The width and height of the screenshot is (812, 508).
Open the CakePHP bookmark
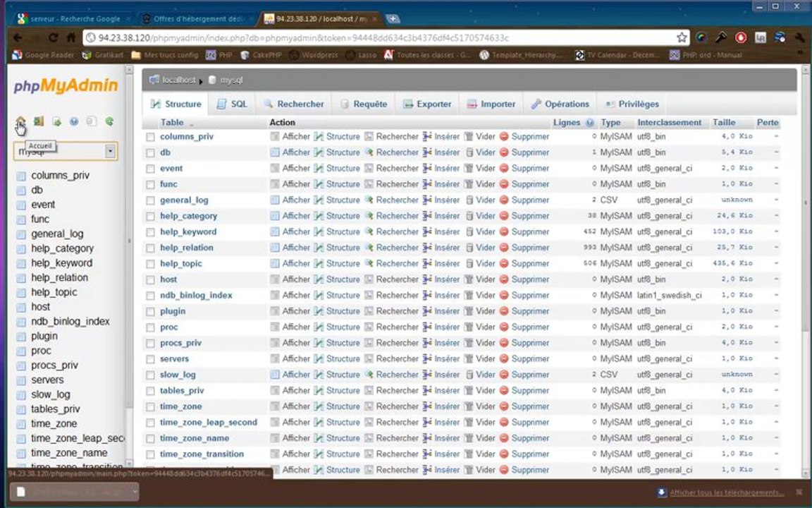[261, 55]
